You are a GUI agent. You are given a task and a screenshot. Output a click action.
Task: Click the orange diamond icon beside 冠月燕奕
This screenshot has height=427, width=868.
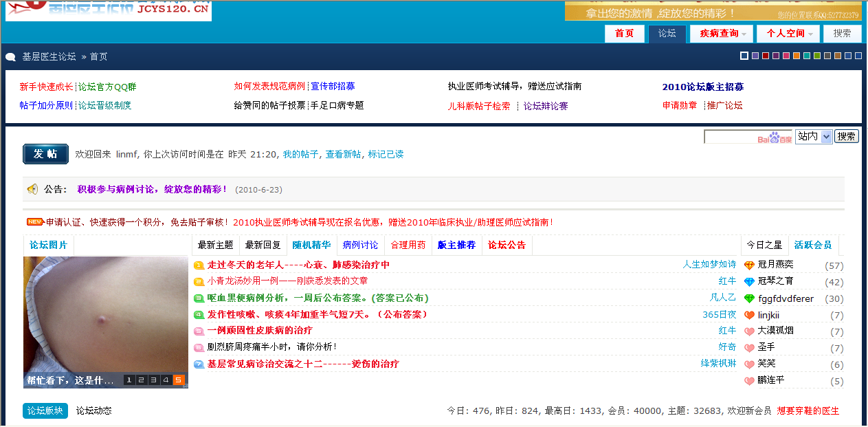tap(749, 265)
